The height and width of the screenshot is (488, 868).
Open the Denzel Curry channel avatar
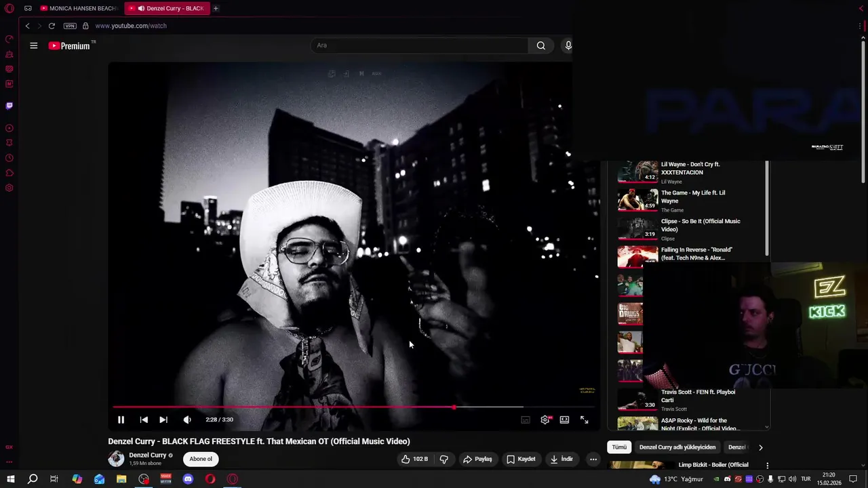(116, 459)
